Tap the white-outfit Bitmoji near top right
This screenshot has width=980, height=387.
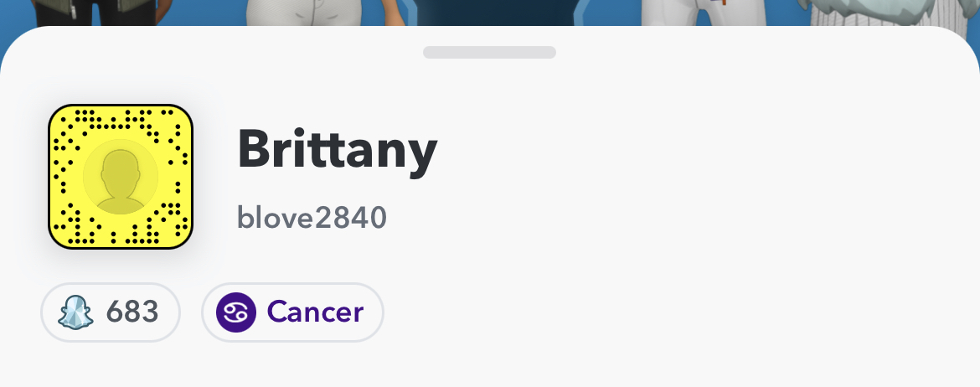point(703,11)
